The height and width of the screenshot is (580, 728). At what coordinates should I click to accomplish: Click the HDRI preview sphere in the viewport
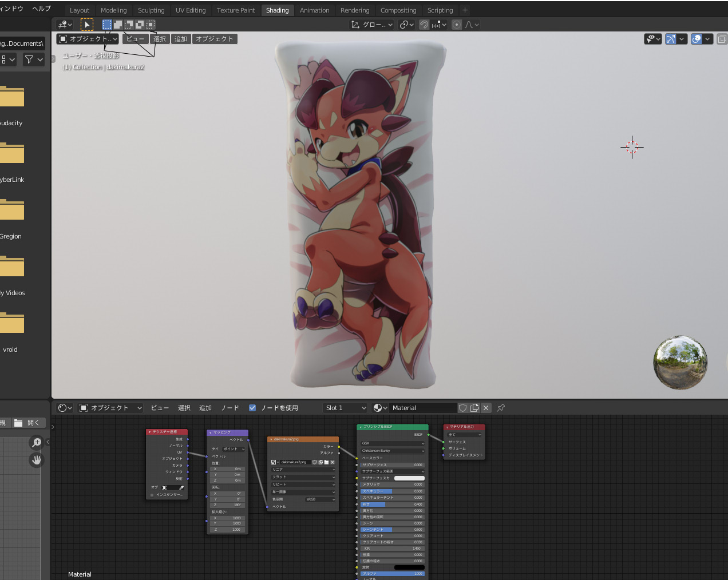point(680,362)
